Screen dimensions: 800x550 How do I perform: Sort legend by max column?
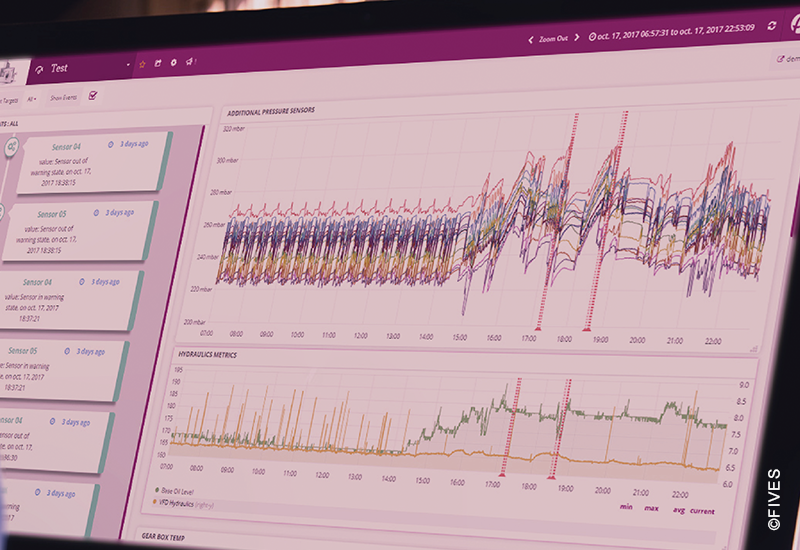652,508
